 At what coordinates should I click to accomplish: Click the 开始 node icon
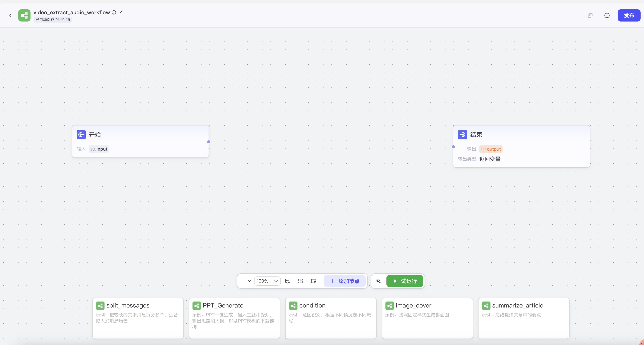coord(81,135)
